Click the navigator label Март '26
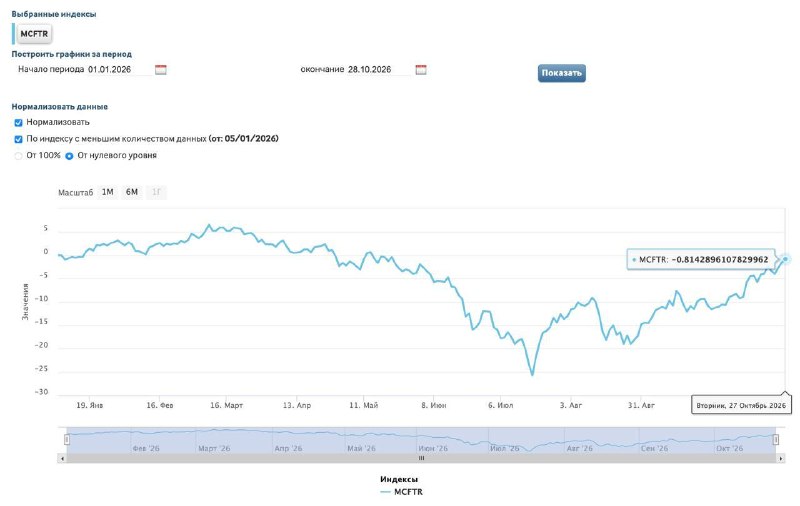Screen dimensions: 800x506 [214, 448]
